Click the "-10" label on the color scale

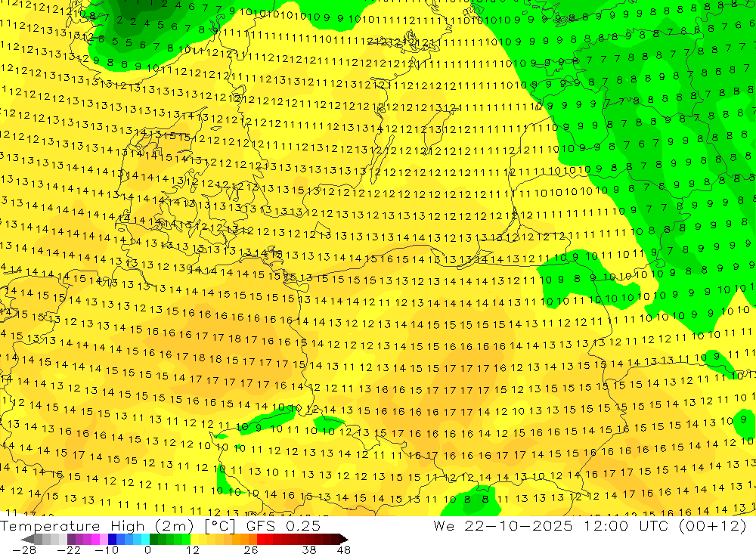[107, 549]
